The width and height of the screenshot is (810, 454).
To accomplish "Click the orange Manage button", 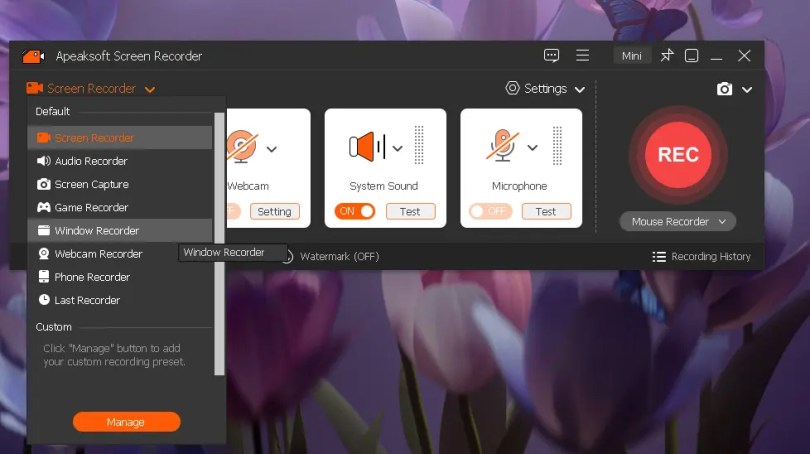I will 127,422.
